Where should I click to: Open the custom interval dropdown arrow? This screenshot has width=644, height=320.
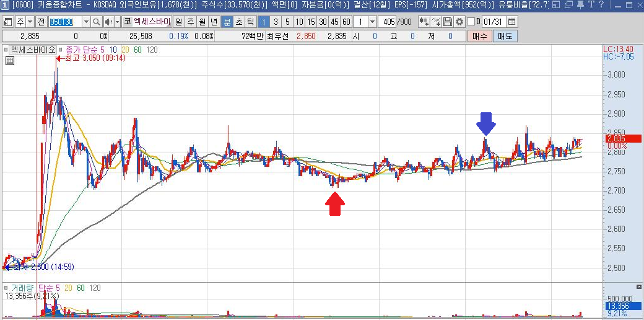[x=372, y=22]
